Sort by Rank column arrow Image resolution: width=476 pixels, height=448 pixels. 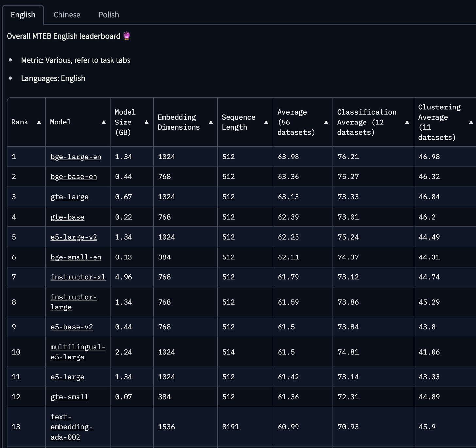(39, 122)
